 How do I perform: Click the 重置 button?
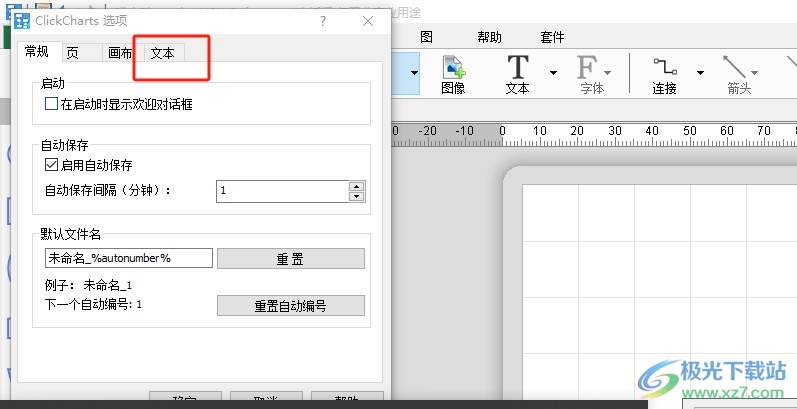pyautogui.click(x=291, y=259)
